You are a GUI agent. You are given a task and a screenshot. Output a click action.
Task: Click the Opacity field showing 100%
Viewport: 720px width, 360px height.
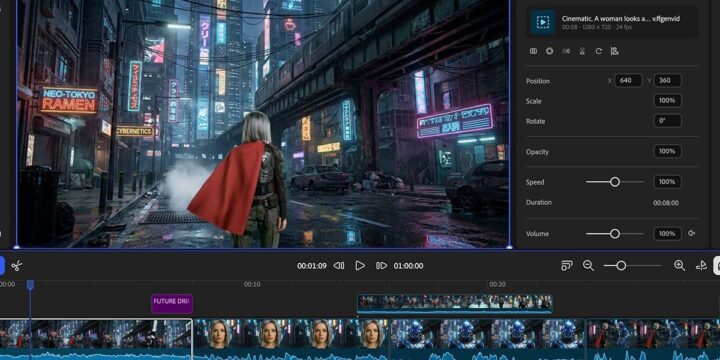(667, 151)
